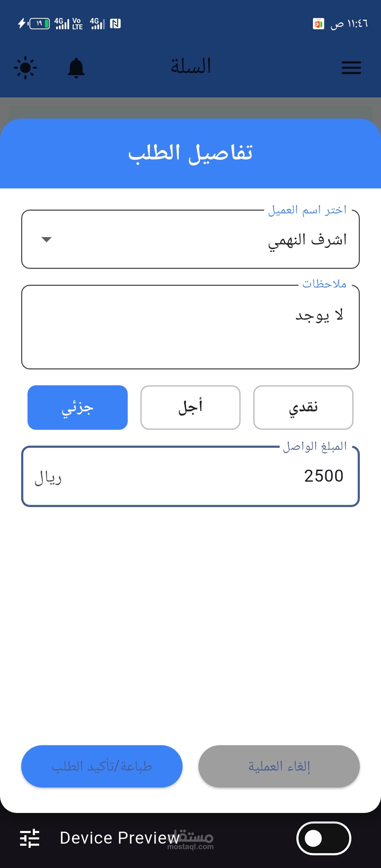Expand the customer name dropdown arrow
The height and width of the screenshot is (868, 381).
click(47, 240)
